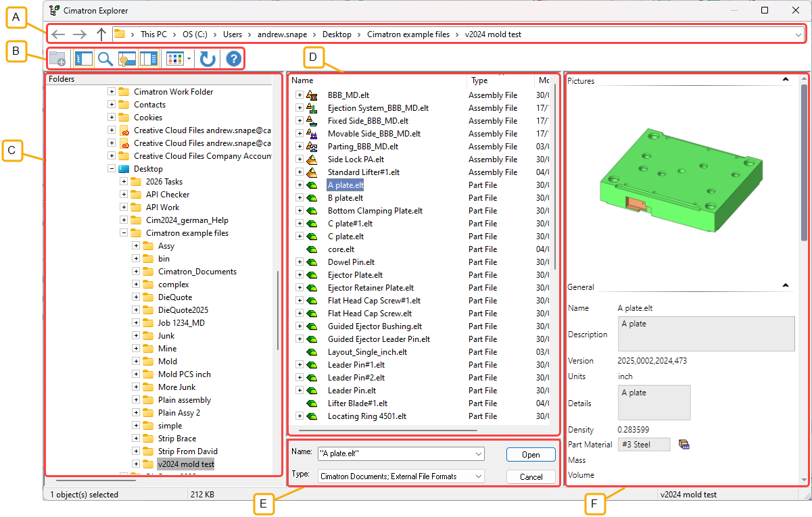The image size is (812, 517).
Task: Go to Cimatron example files in the breadcrumb
Action: [x=408, y=34]
